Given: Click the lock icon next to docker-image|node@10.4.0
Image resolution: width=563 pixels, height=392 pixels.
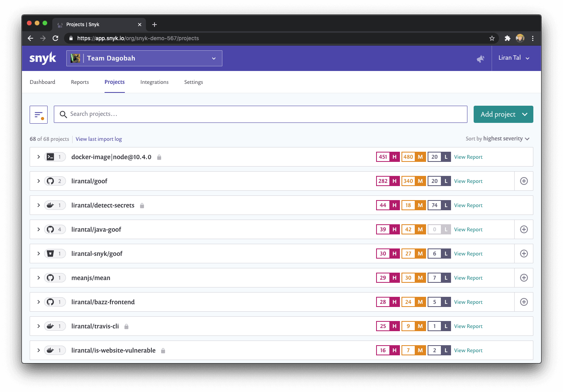Looking at the screenshot, I should point(159,157).
